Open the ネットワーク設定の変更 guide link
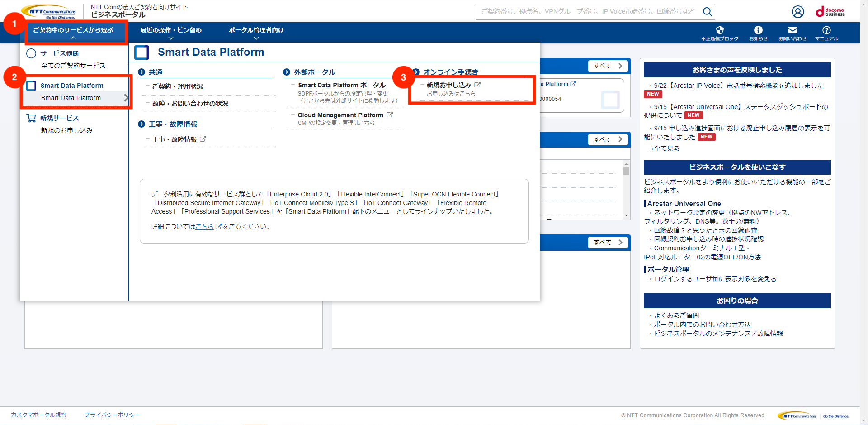 pyautogui.click(x=717, y=217)
